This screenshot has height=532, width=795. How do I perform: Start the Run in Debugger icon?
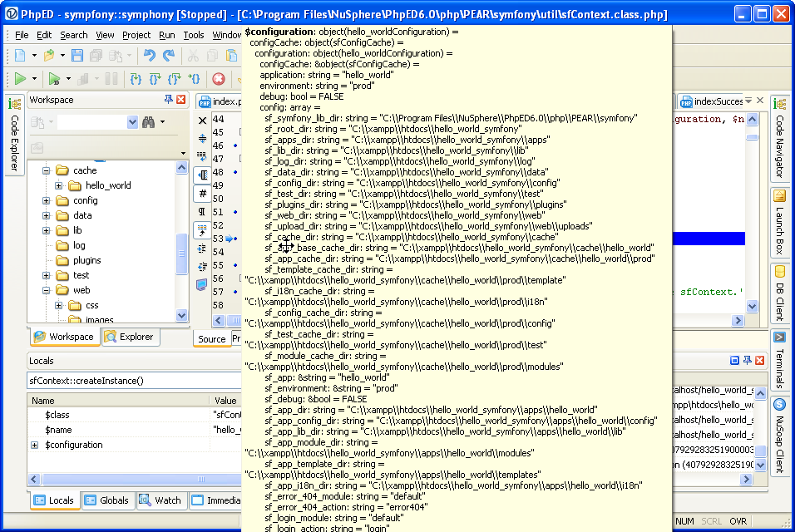55,79
